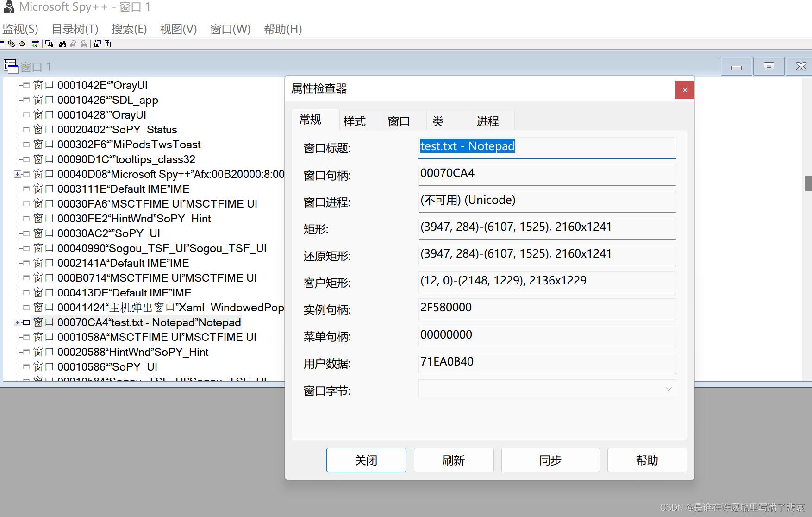Click the Log Messages toolbar icon
This screenshot has height=517, width=812.
[36, 44]
